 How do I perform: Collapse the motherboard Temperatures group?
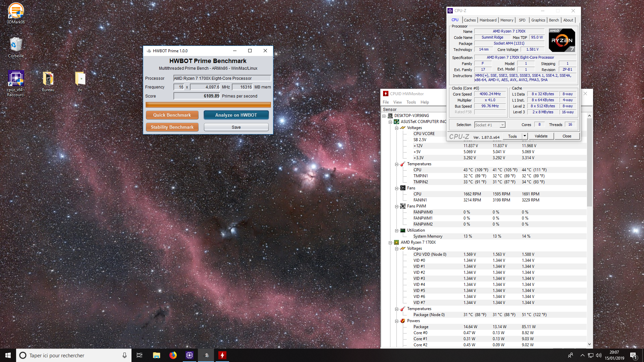(x=397, y=164)
